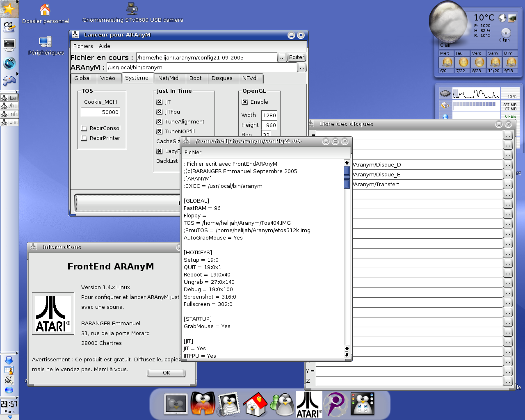The image size is (525, 420).
Task: Open the Gnomemeeting USB camera desktop icon
Action: click(132, 9)
